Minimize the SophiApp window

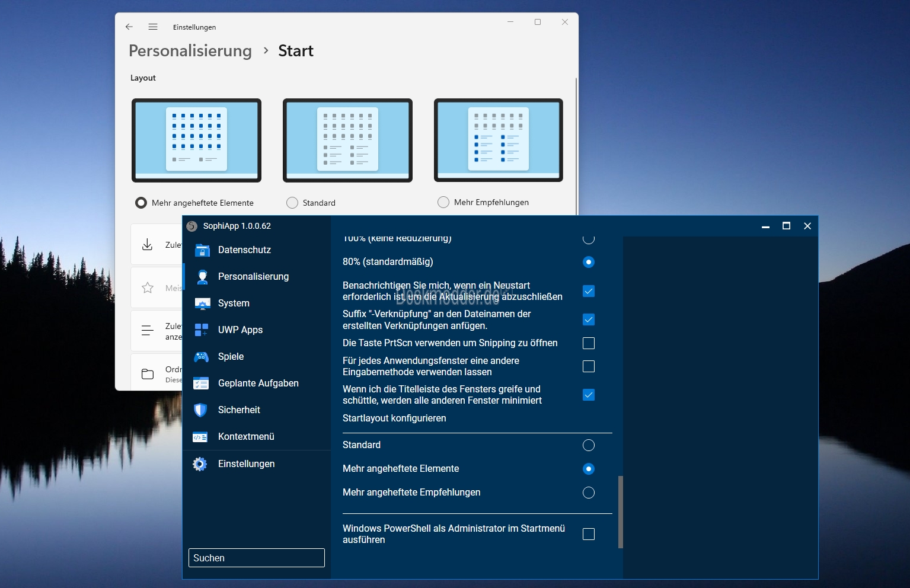(x=766, y=226)
